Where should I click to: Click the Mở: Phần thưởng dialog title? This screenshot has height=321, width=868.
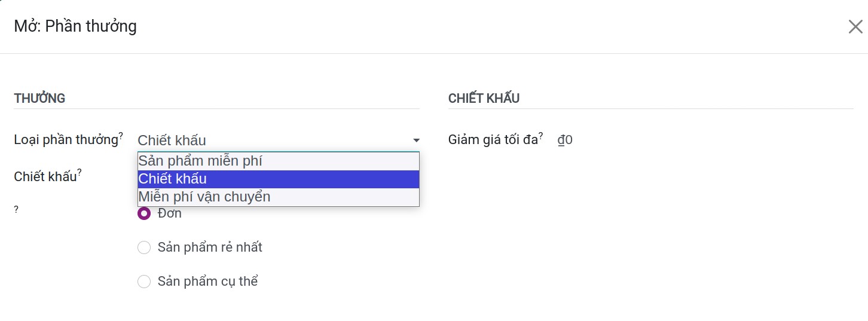[x=75, y=26]
